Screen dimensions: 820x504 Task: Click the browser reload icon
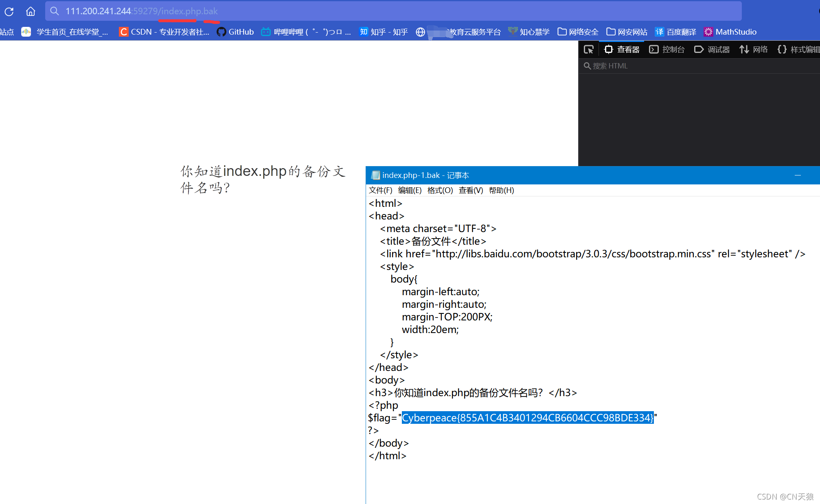9,11
